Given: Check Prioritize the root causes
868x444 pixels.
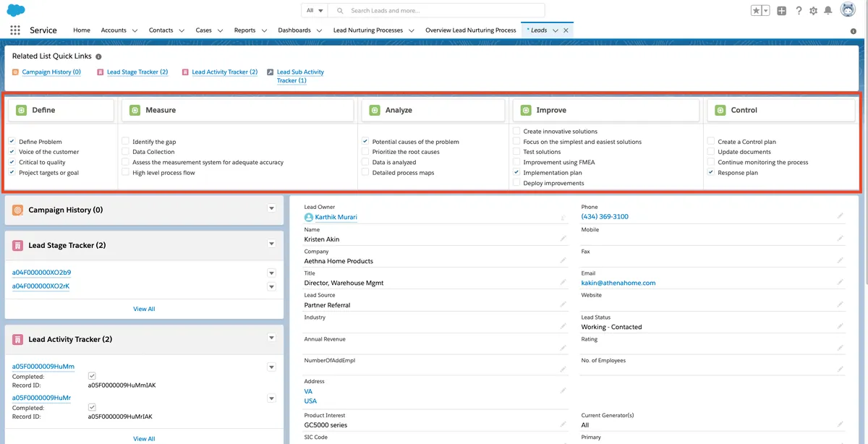Looking at the screenshot, I should pyautogui.click(x=366, y=152).
